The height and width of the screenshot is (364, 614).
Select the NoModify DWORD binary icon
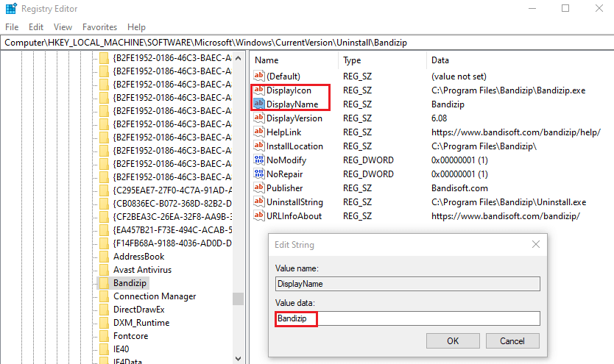pyautogui.click(x=259, y=160)
